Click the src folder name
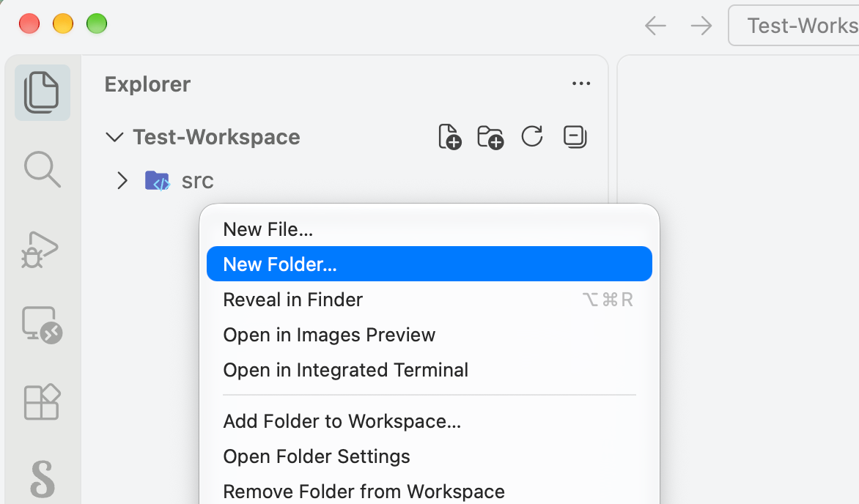Image resolution: width=859 pixels, height=504 pixels. pyautogui.click(x=198, y=181)
